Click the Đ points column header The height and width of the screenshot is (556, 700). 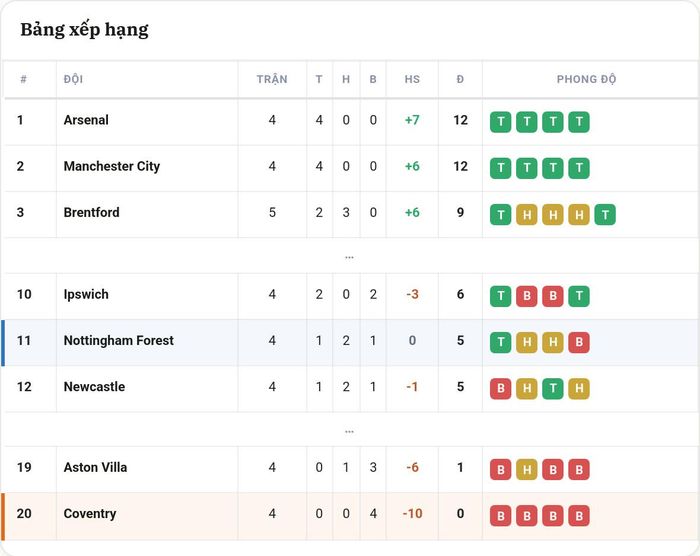(x=460, y=79)
